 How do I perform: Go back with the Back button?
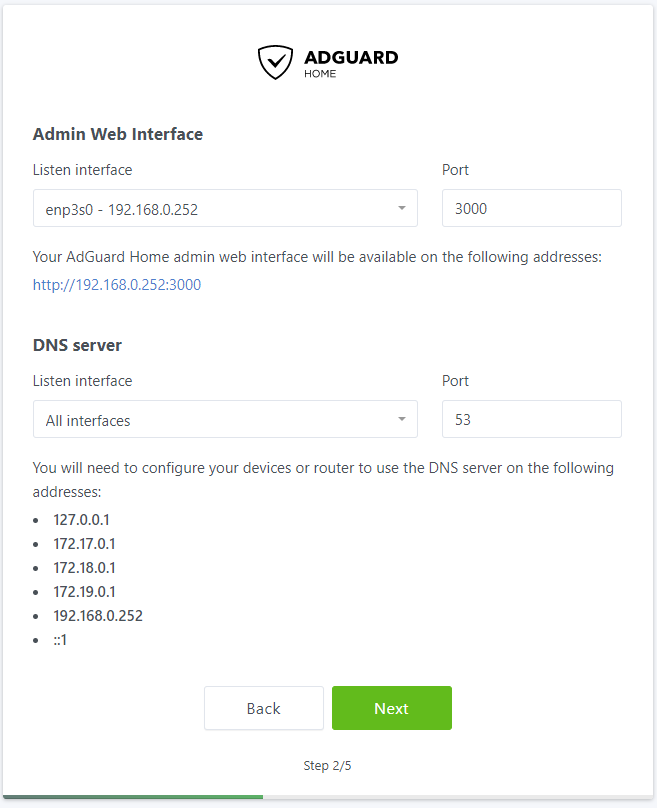264,708
